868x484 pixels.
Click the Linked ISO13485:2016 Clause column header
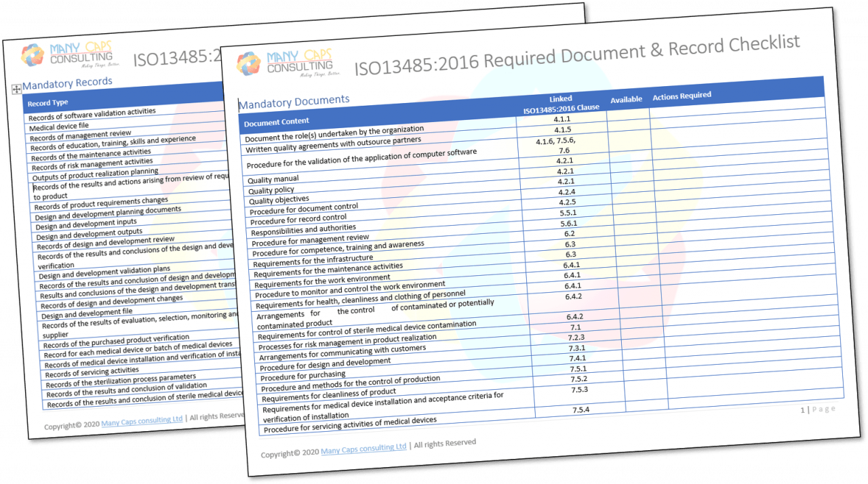[x=560, y=102]
